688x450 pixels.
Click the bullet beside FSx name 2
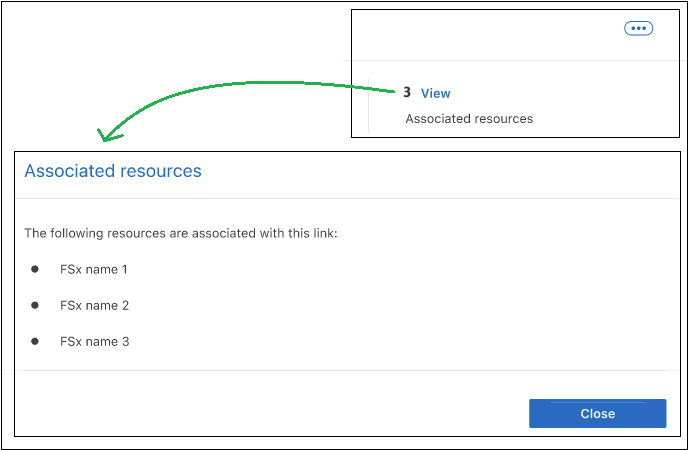point(35,305)
